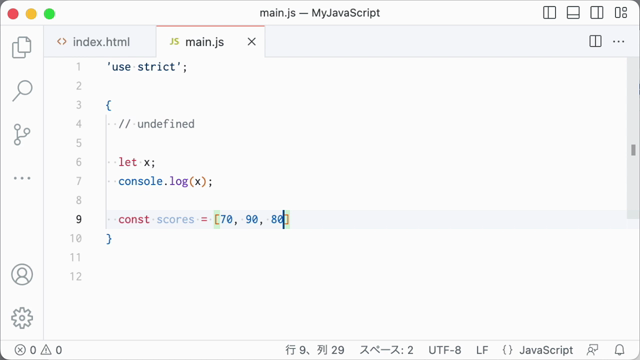The height and width of the screenshot is (360, 640).
Task: Open Problems via errors count in status bar
Action: (26, 350)
